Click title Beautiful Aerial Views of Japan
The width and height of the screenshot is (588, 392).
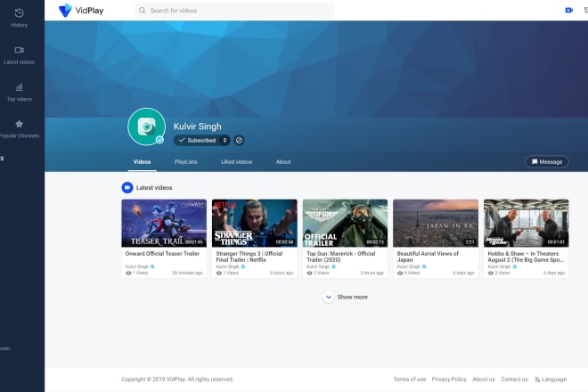coord(428,257)
